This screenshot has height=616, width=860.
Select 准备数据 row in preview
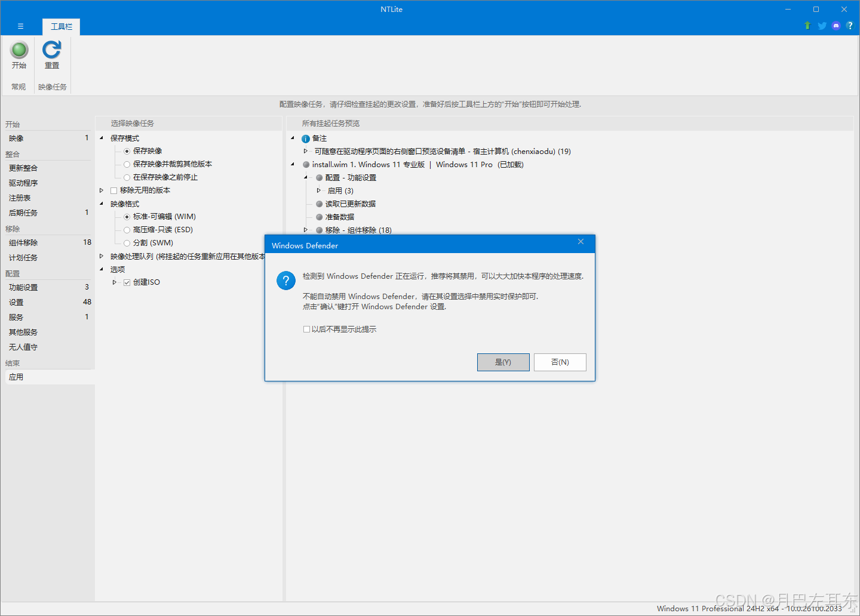pos(339,217)
